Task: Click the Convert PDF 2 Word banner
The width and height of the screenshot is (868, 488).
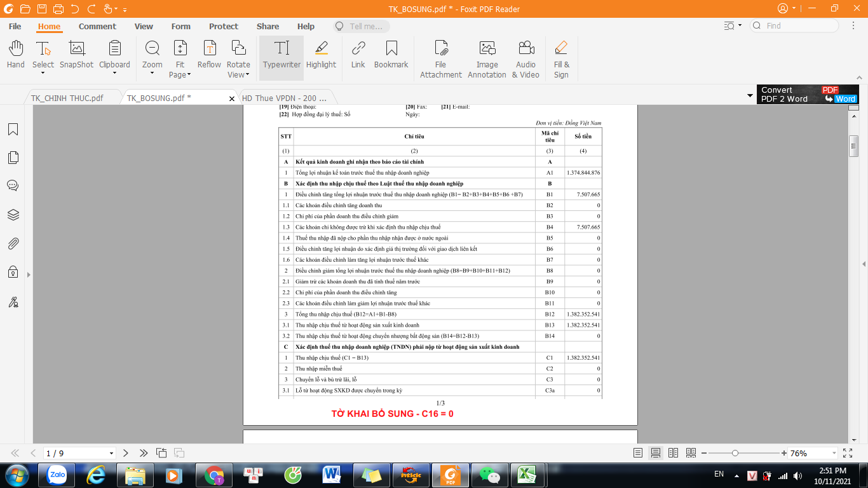Action: pos(808,95)
